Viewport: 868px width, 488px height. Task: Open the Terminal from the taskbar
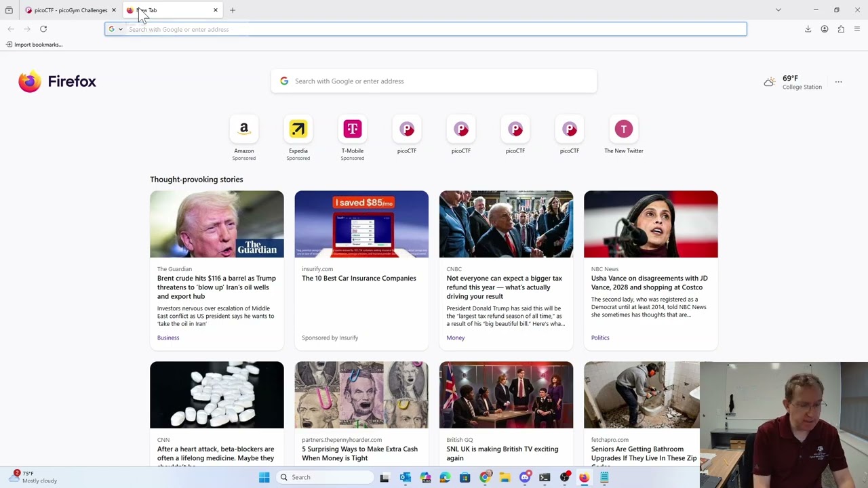[x=545, y=477]
